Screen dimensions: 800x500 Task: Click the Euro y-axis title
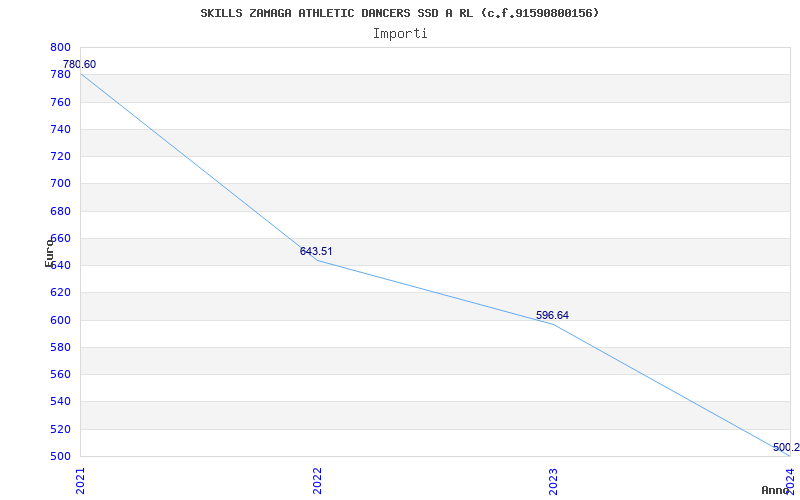point(49,253)
